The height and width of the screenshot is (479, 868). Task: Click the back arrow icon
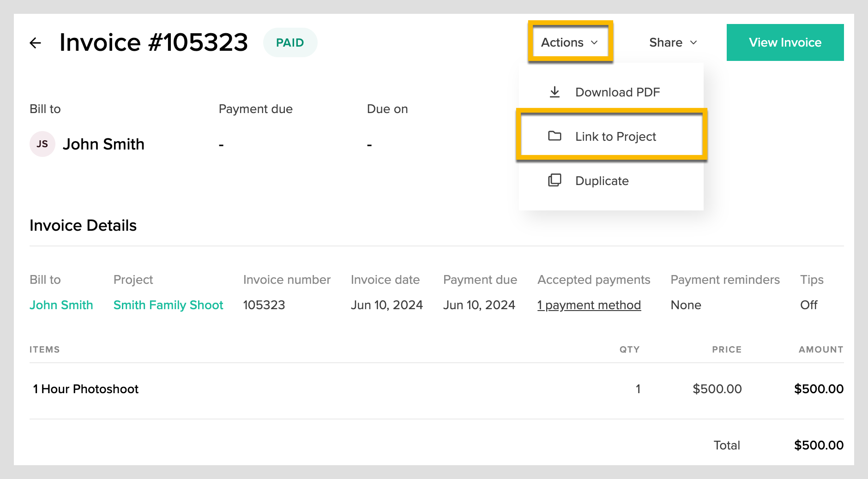coord(36,43)
